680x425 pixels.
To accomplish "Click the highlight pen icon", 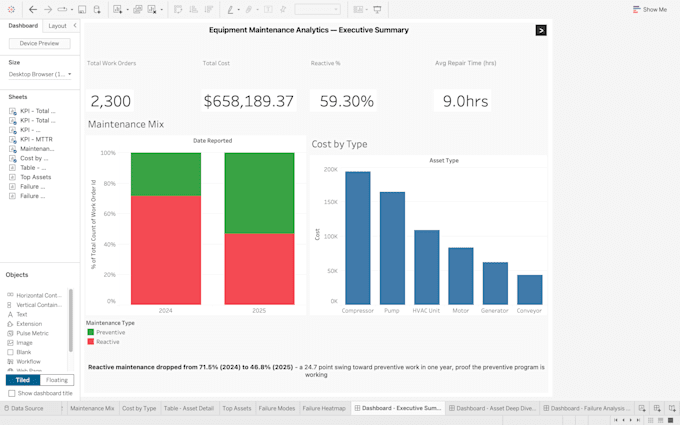I will [x=230, y=9].
